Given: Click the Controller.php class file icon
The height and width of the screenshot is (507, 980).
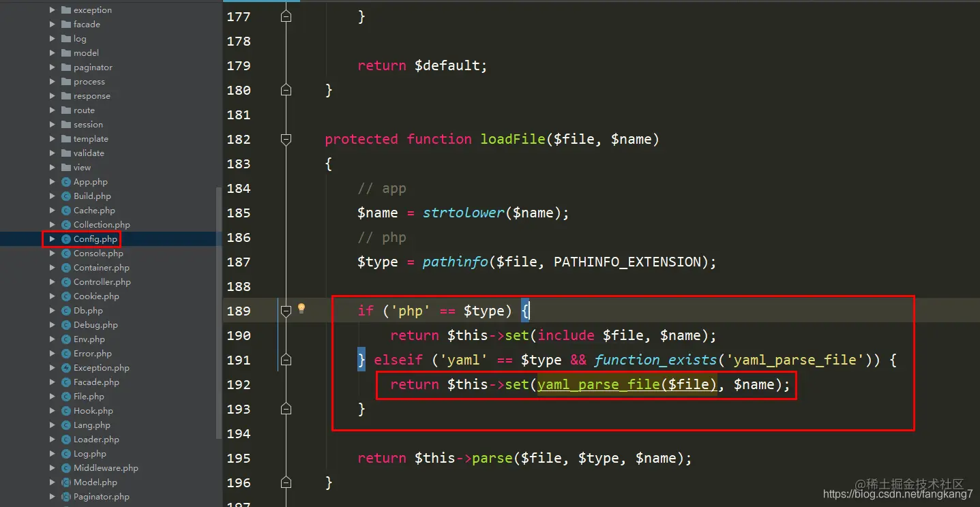Looking at the screenshot, I should coord(66,282).
